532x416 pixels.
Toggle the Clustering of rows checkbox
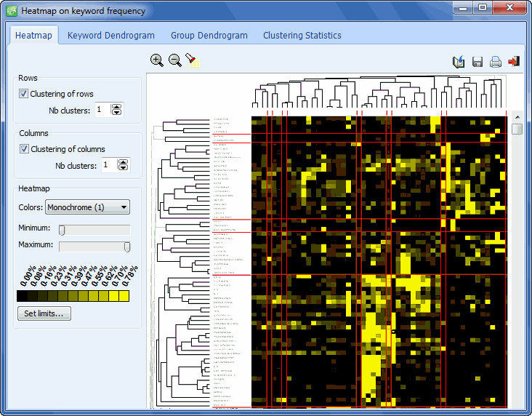tap(24, 94)
